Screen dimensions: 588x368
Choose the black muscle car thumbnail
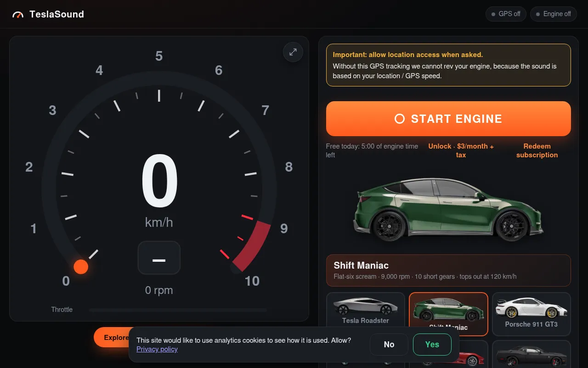[531, 354]
